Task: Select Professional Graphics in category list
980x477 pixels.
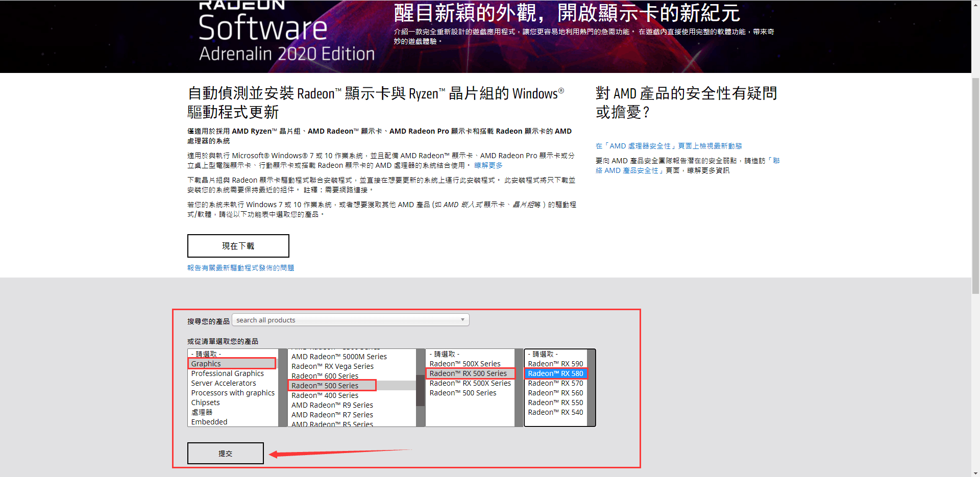Action: pos(233,373)
